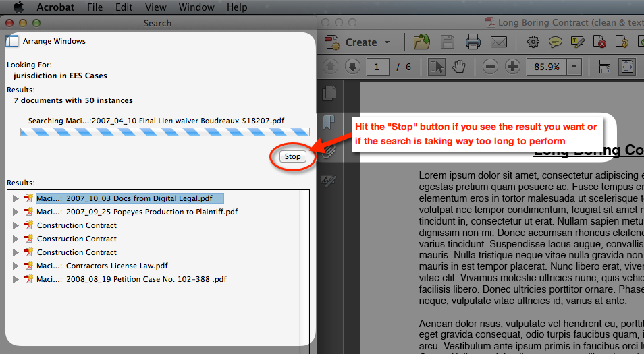Open the Edit menu

(124, 7)
